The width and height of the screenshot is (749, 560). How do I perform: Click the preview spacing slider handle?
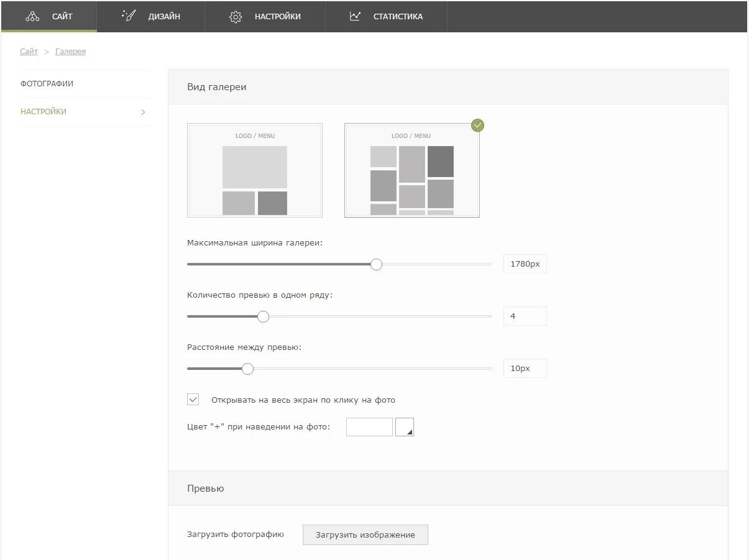(x=247, y=369)
